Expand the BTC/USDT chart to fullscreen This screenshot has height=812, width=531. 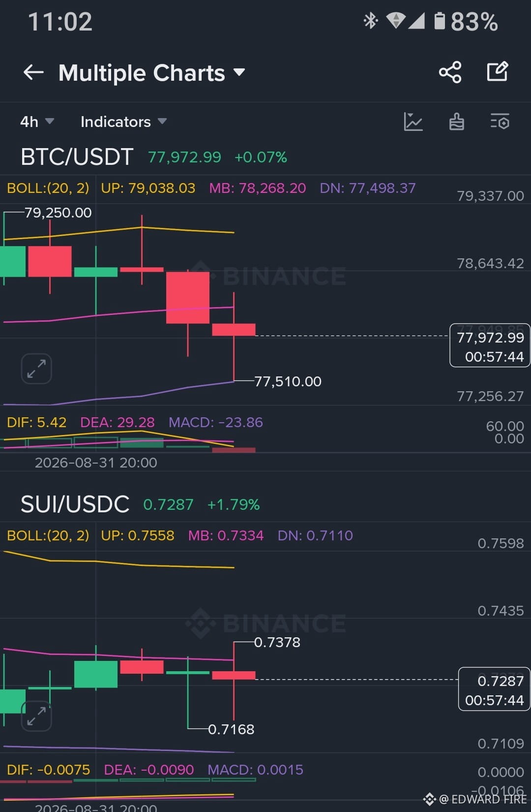36,369
